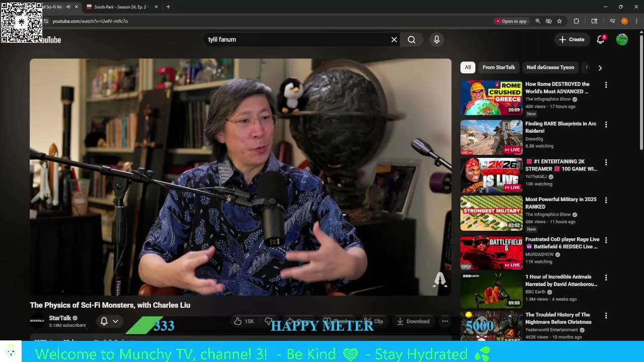Open the BBC Earth animals thumbnail
644x362 pixels.
(491, 291)
